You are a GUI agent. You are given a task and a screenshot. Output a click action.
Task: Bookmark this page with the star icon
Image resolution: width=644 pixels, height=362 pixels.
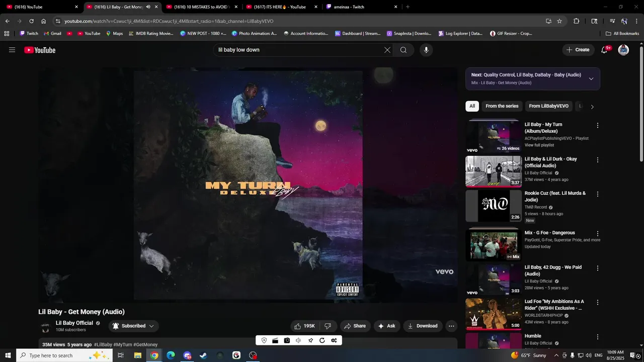[559, 21]
